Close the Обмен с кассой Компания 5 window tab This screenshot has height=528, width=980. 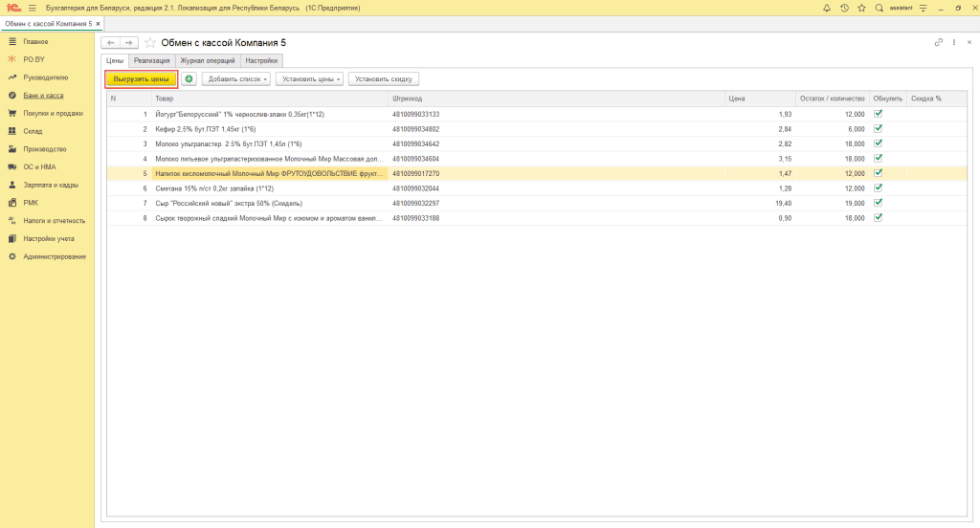(x=99, y=24)
